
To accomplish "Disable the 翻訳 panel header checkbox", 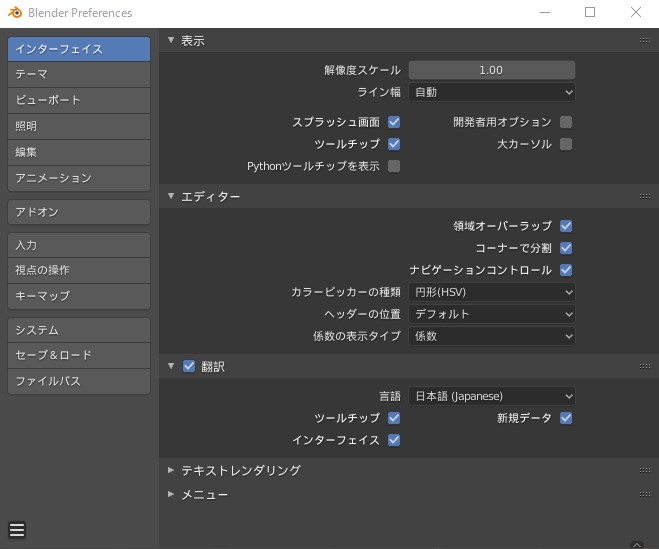I will pos(189,366).
